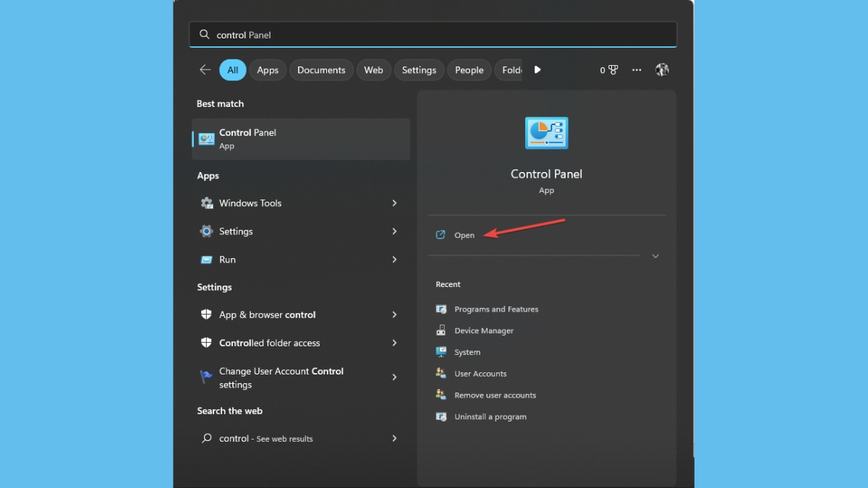
Task: Click the Settings gear icon under Apps
Action: coord(207,231)
